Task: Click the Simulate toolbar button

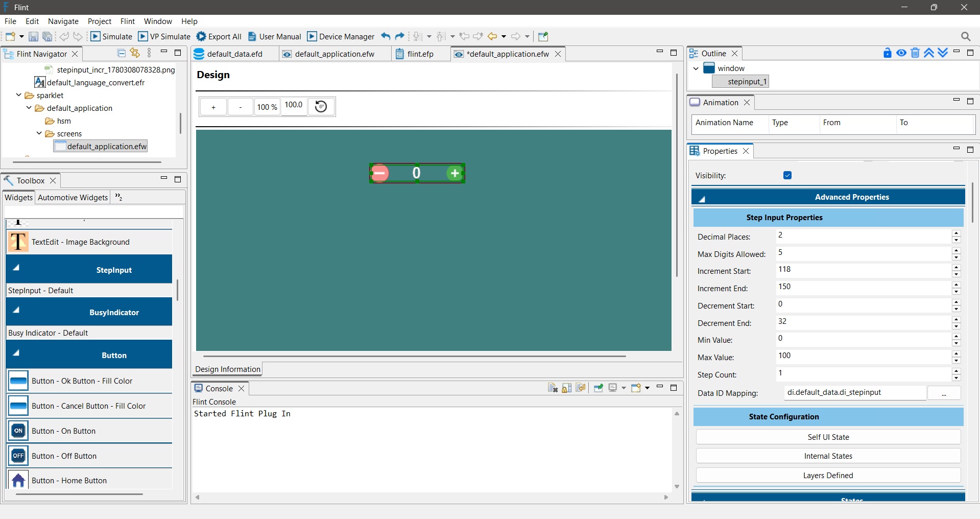Action: click(x=111, y=36)
